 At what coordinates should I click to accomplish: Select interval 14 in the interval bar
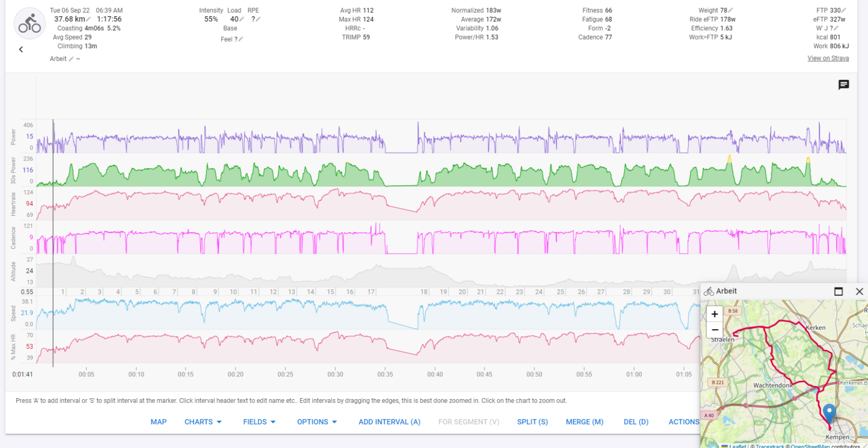coord(311,292)
